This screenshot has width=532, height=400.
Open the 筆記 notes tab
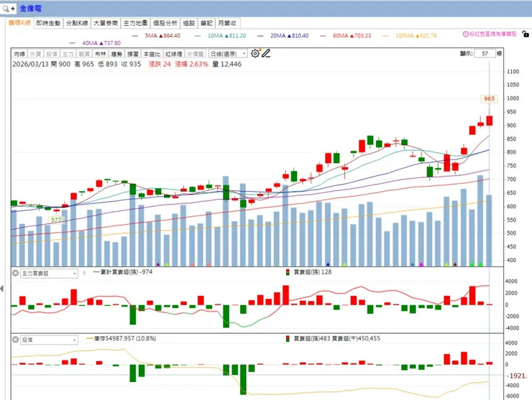point(206,23)
